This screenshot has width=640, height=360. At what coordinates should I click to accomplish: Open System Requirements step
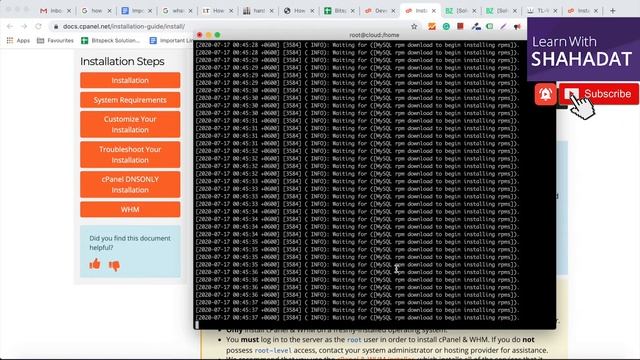coord(130,100)
